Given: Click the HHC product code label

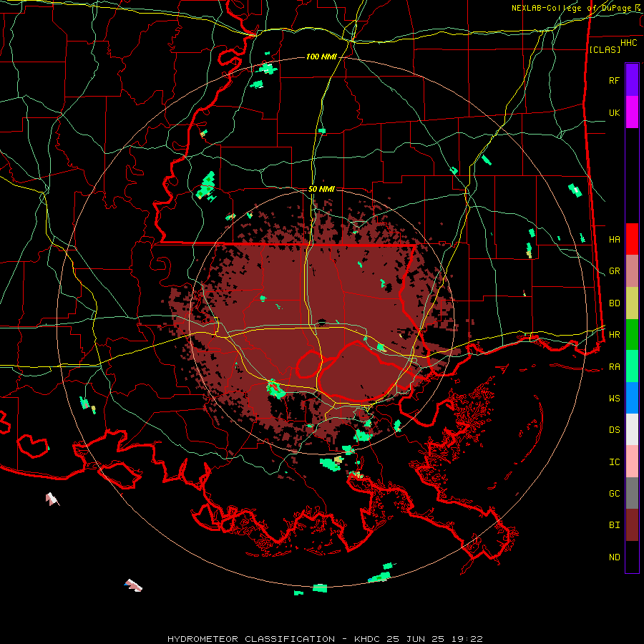Looking at the screenshot, I should pyautogui.click(x=629, y=43).
